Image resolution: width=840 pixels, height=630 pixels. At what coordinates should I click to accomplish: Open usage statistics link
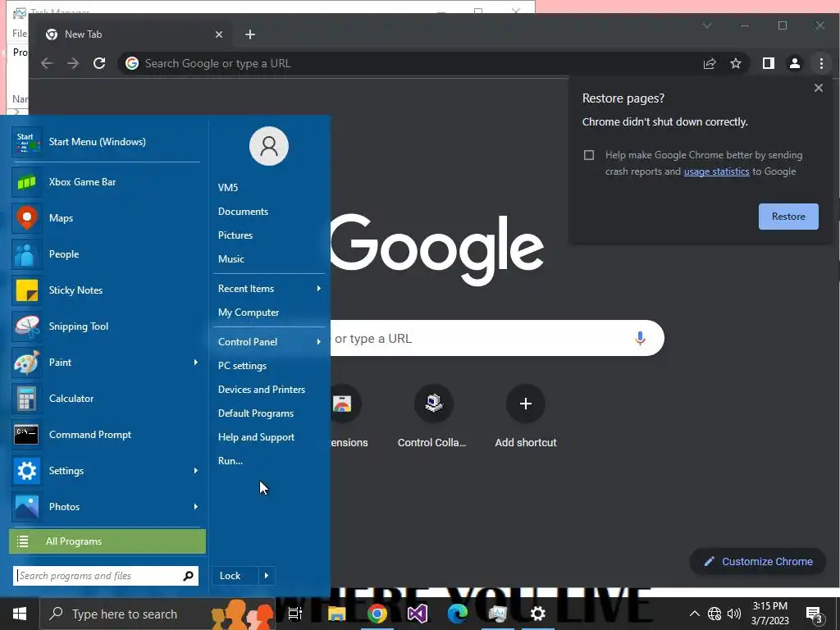pos(716,171)
